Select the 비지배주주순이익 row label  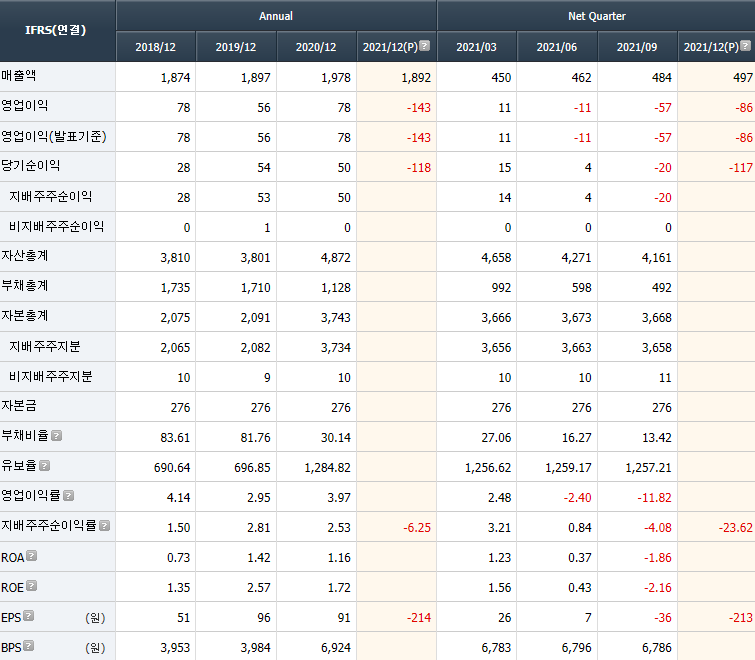click(56, 226)
